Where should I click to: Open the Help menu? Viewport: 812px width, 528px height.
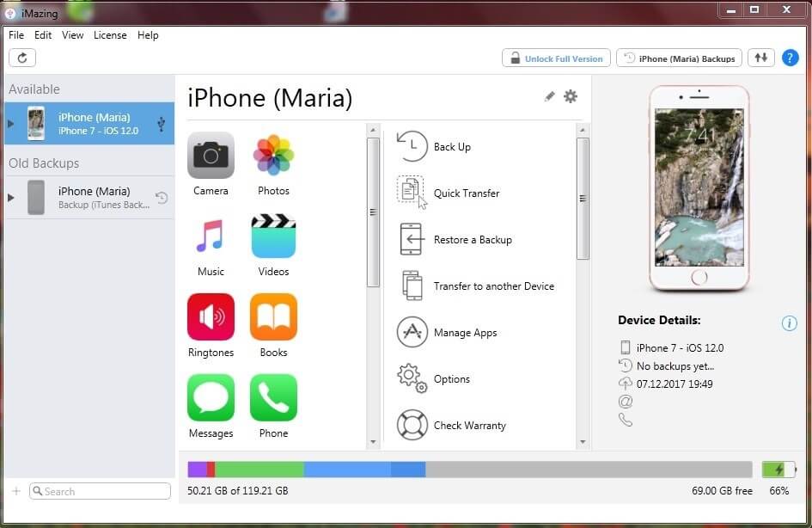click(x=148, y=34)
